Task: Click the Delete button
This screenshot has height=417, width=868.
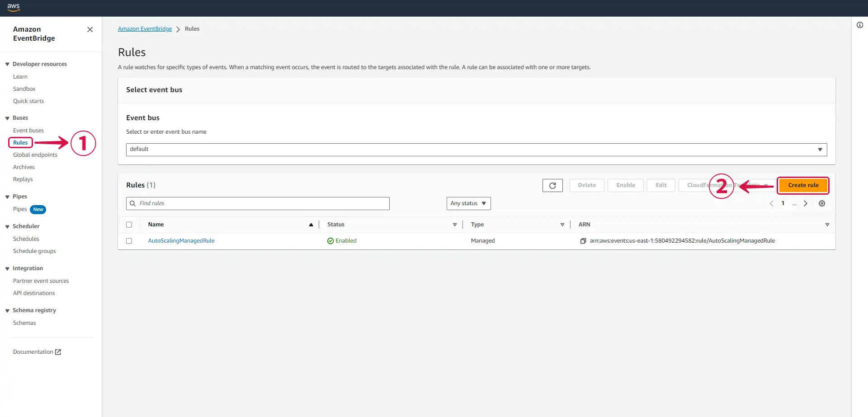Action: tap(587, 185)
